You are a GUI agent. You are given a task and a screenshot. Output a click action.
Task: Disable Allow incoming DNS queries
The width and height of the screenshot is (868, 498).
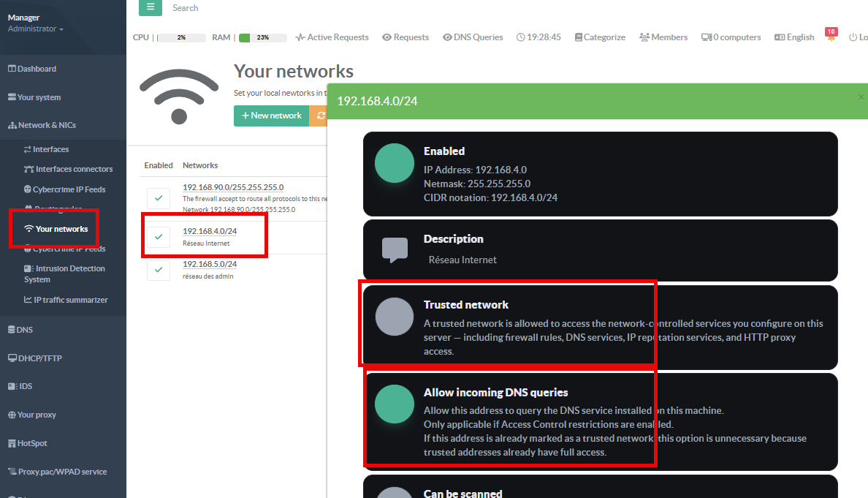pos(395,404)
